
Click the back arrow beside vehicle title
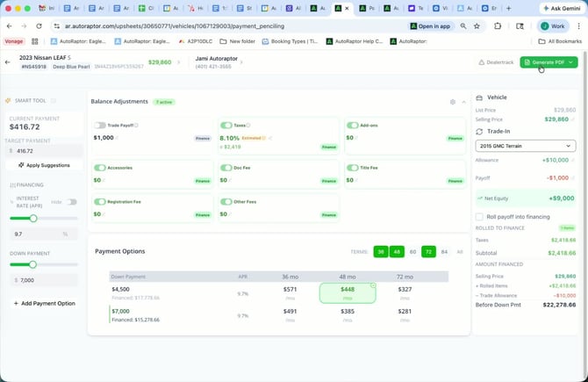point(9,62)
